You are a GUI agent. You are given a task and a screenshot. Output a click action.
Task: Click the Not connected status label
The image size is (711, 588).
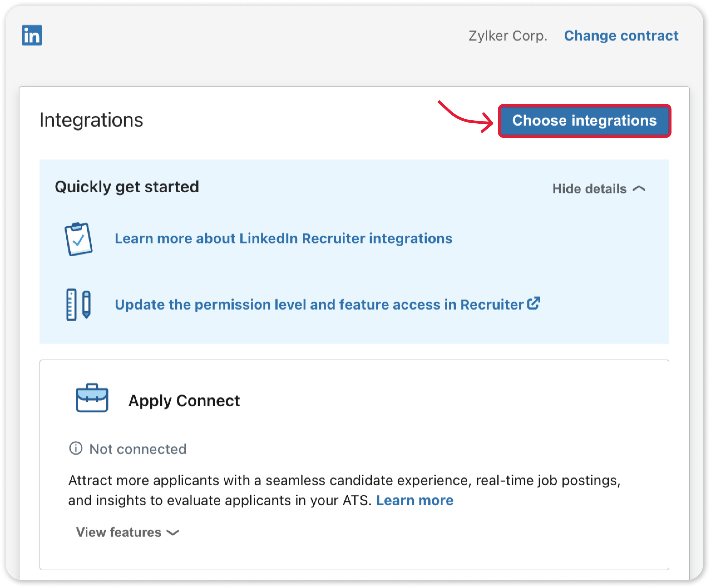click(x=138, y=449)
